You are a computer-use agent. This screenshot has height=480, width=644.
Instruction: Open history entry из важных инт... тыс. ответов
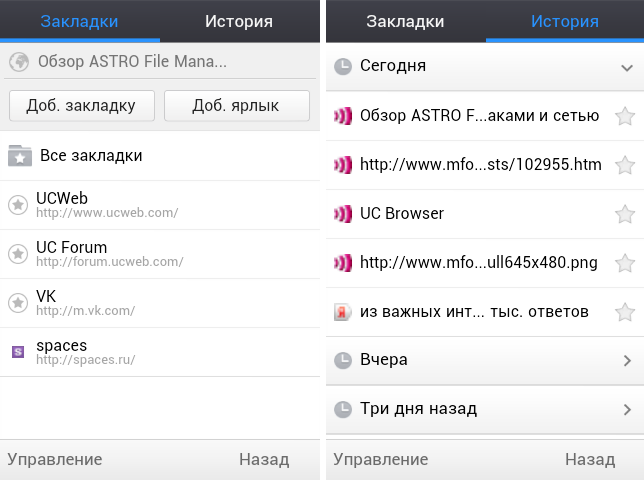coord(474,311)
